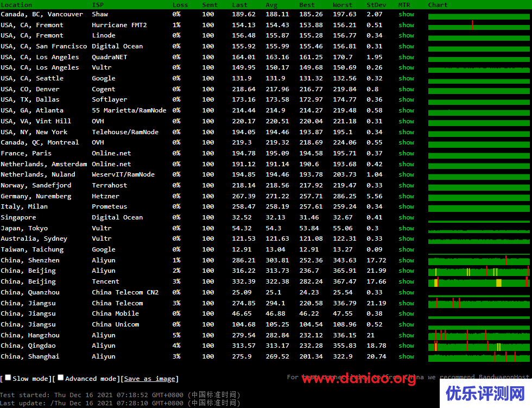Screen dimensions: 532x408
Task: Show MTR for Singapore Digital Ocean
Action: tap(406, 217)
